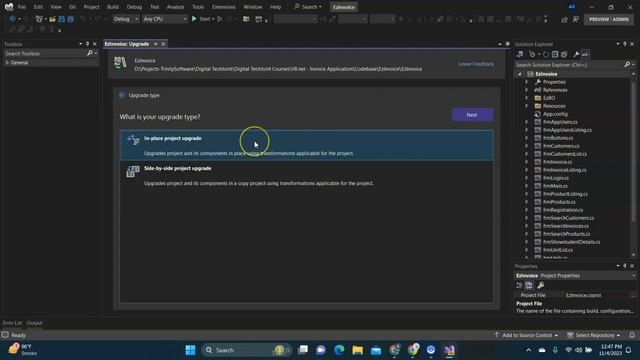Click Properties panel Alphabetical sort icon

[529, 285]
